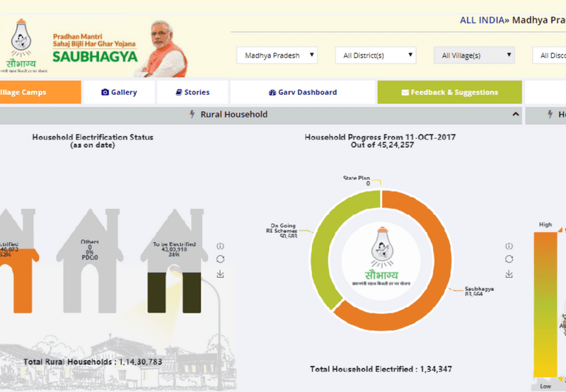Open Feedback & Suggestions
The width and height of the screenshot is (566, 392).
(449, 92)
